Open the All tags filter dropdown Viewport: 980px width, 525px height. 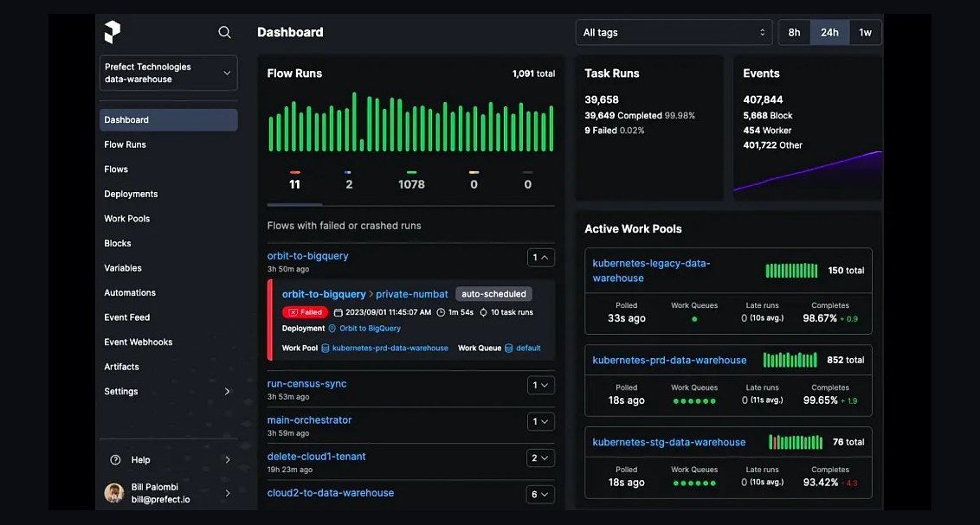[674, 33]
